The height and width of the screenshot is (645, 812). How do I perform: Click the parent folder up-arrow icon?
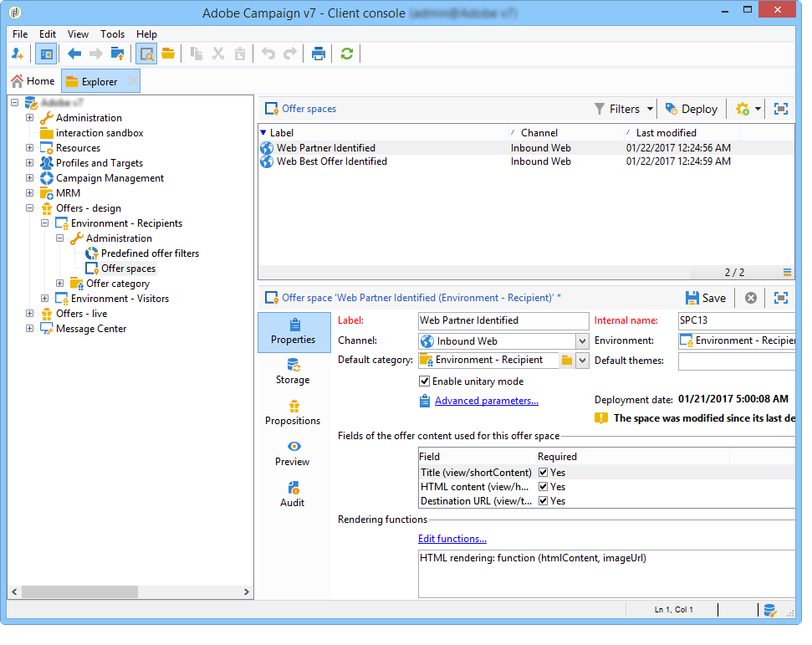coord(118,54)
